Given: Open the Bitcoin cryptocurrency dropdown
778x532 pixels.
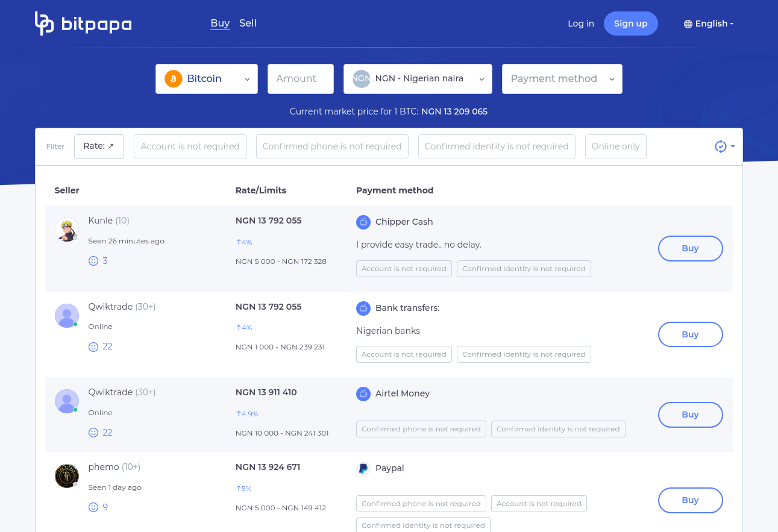Looking at the screenshot, I should 207,79.
